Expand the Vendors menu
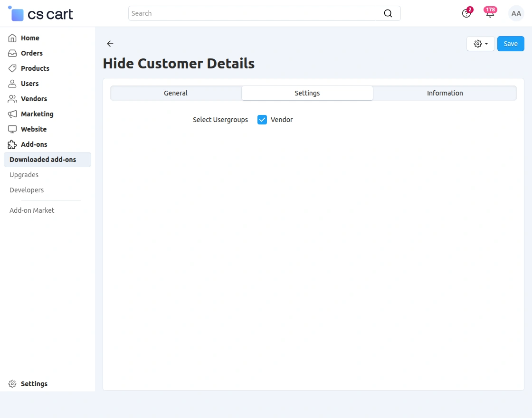The width and height of the screenshot is (532, 418). [x=34, y=99]
